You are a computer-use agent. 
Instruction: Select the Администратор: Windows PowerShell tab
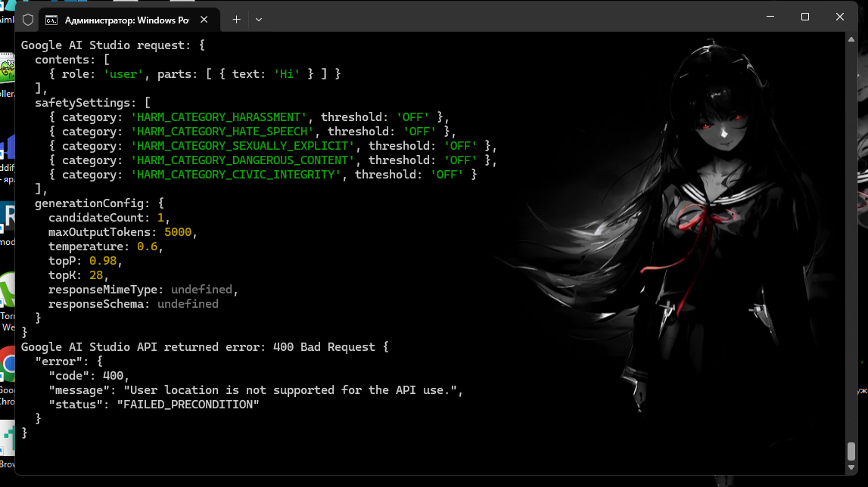(x=129, y=20)
